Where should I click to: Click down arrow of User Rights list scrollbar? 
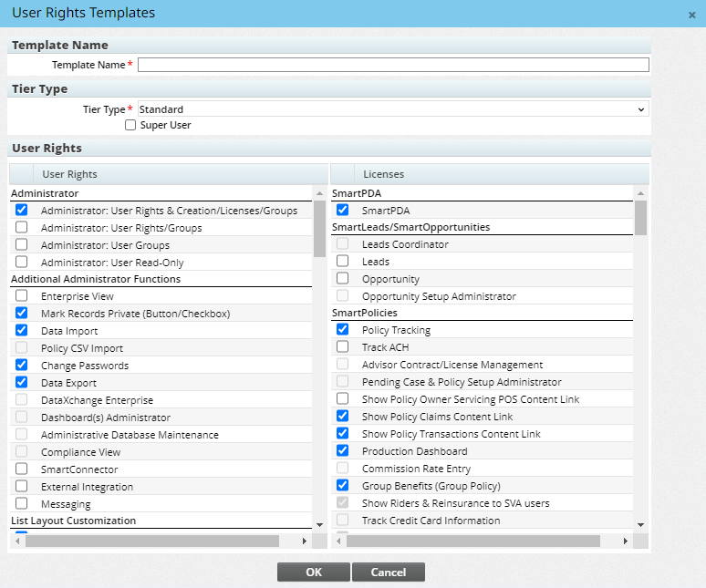(x=319, y=524)
